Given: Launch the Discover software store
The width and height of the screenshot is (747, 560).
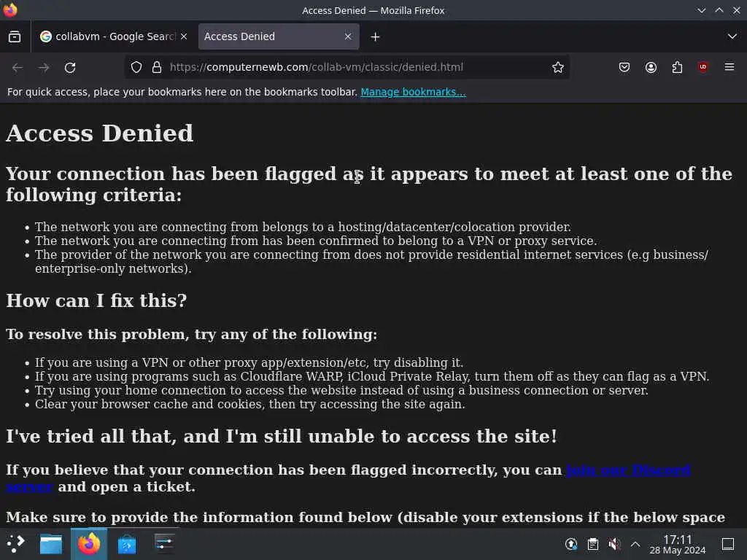Looking at the screenshot, I should pyautogui.click(x=127, y=544).
